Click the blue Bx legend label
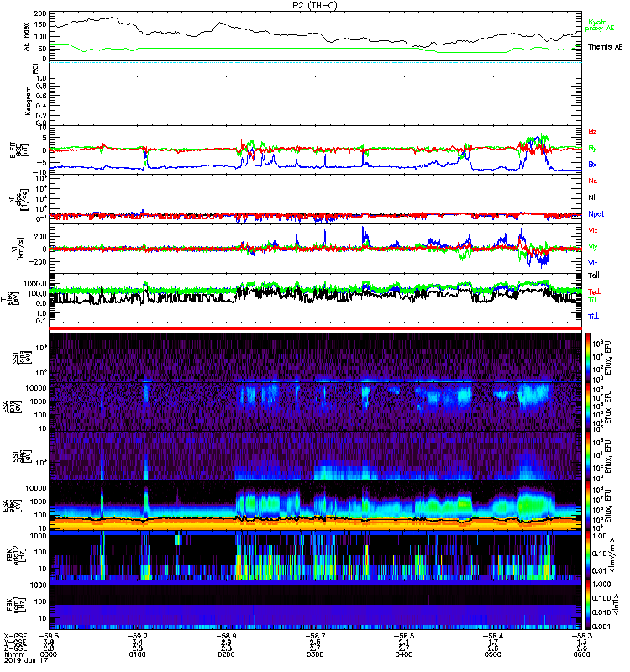Viewport: 630px width, 672px height. point(592,164)
